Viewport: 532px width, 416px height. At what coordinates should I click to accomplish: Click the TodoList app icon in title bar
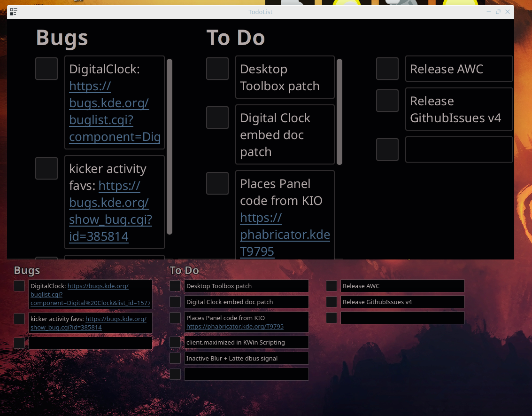pos(14,12)
